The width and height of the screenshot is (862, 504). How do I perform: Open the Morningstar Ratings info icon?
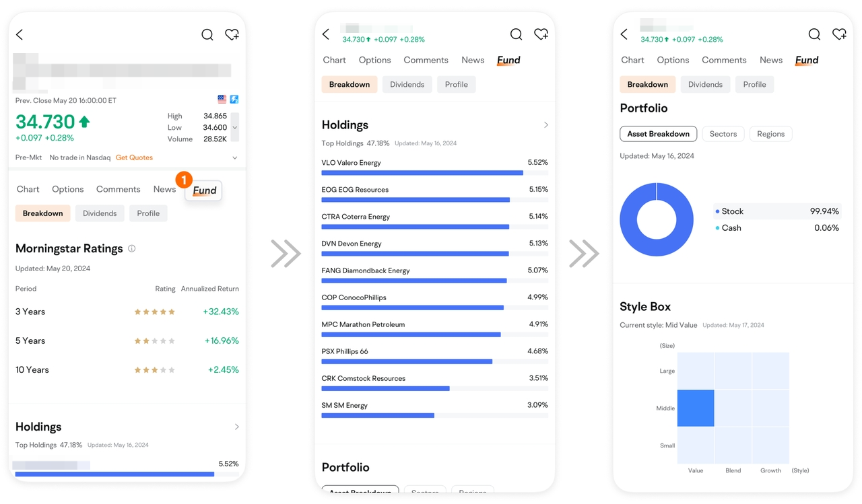(x=132, y=248)
